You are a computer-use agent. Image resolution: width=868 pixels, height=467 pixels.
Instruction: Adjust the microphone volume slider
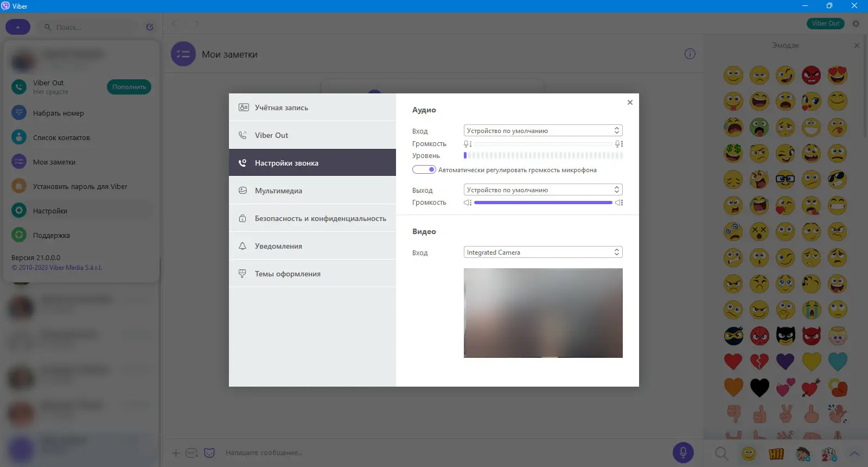(x=543, y=143)
